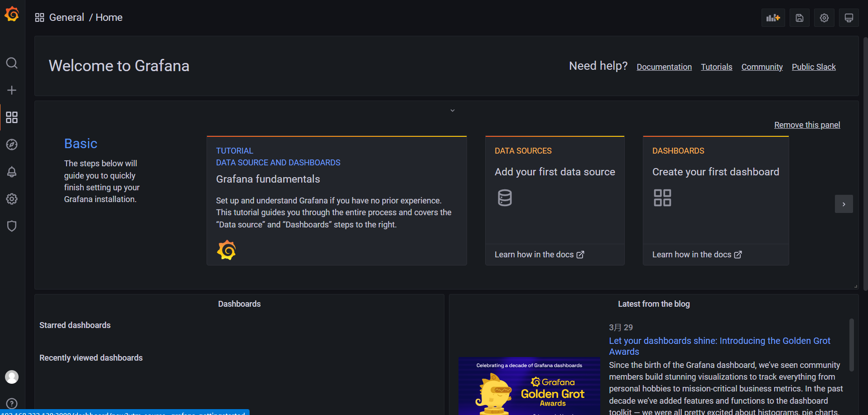868x415 pixels.
Task: Expand the getting started panel header chevron
Action: pos(452,111)
